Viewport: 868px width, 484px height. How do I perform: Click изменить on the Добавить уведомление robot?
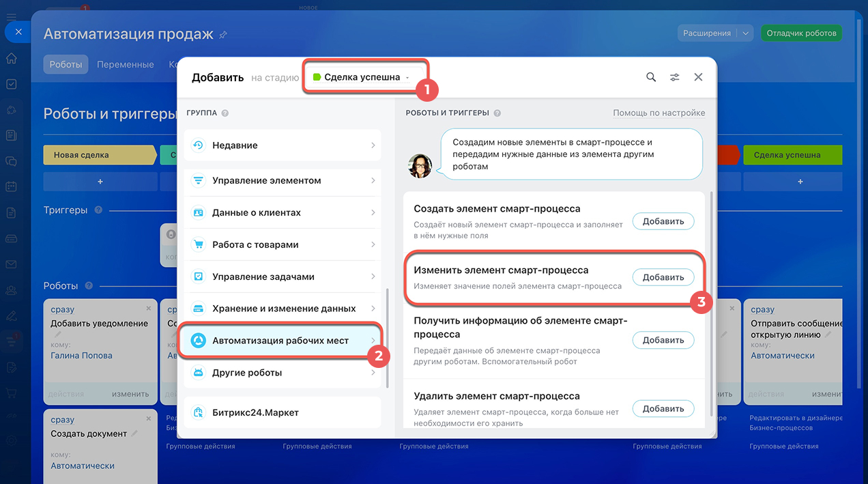click(x=130, y=394)
